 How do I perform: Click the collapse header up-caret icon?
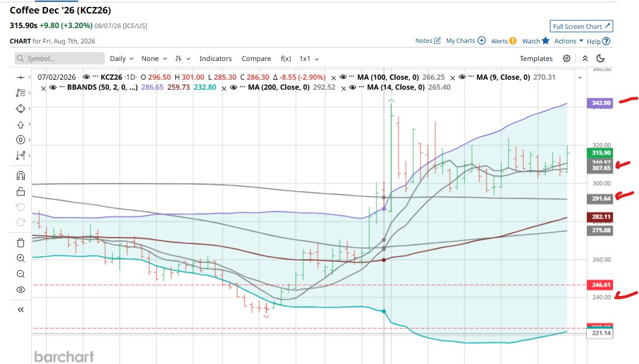coord(585,58)
